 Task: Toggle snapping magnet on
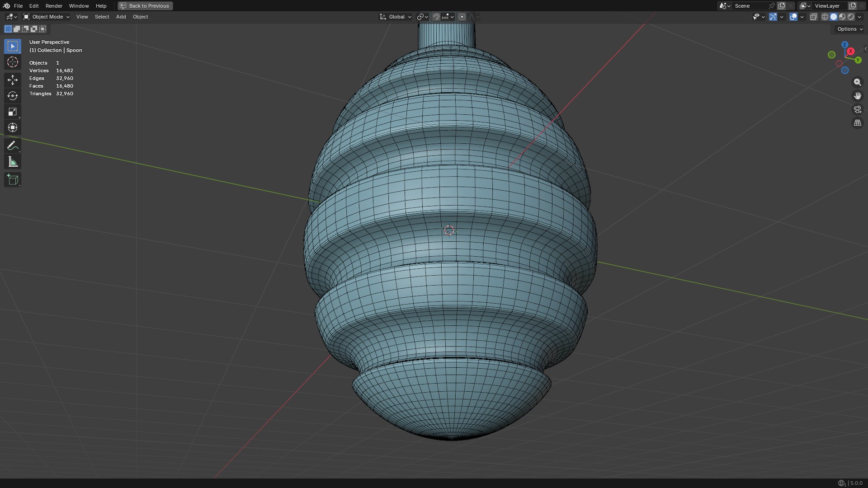[436, 17]
